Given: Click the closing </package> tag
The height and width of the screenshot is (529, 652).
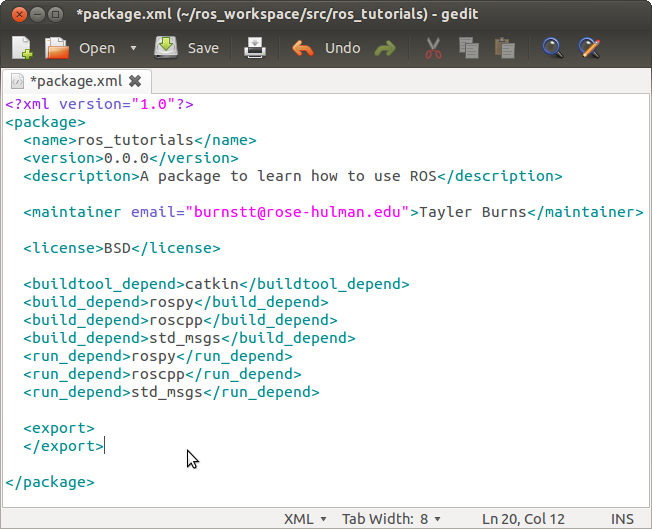Looking at the screenshot, I should coord(50,482).
